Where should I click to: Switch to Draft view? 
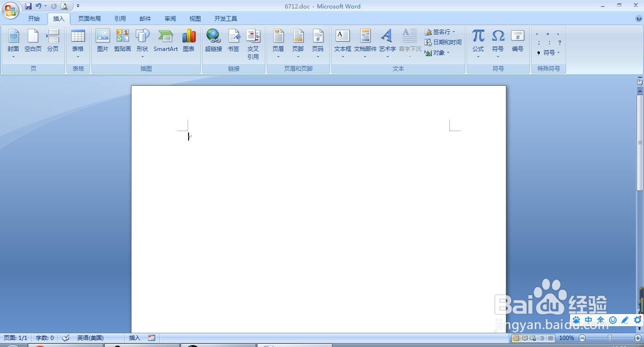(550, 338)
